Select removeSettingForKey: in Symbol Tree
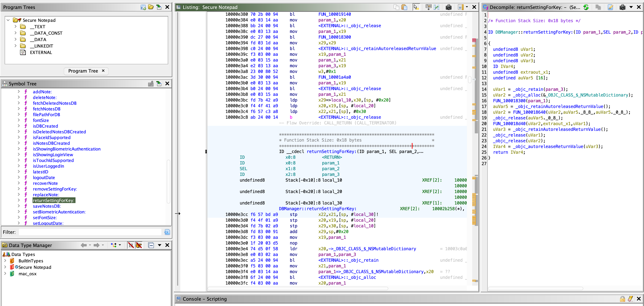 pyautogui.click(x=55, y=189)
